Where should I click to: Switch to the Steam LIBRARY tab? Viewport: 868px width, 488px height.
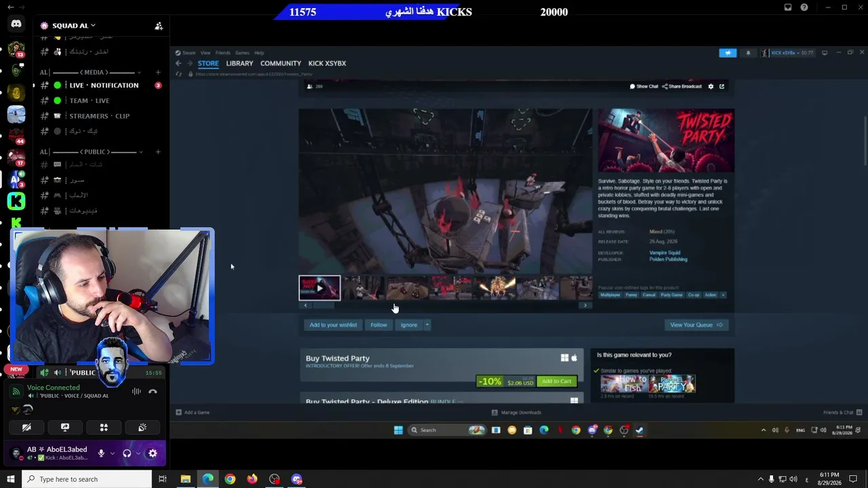pos(239,64)
